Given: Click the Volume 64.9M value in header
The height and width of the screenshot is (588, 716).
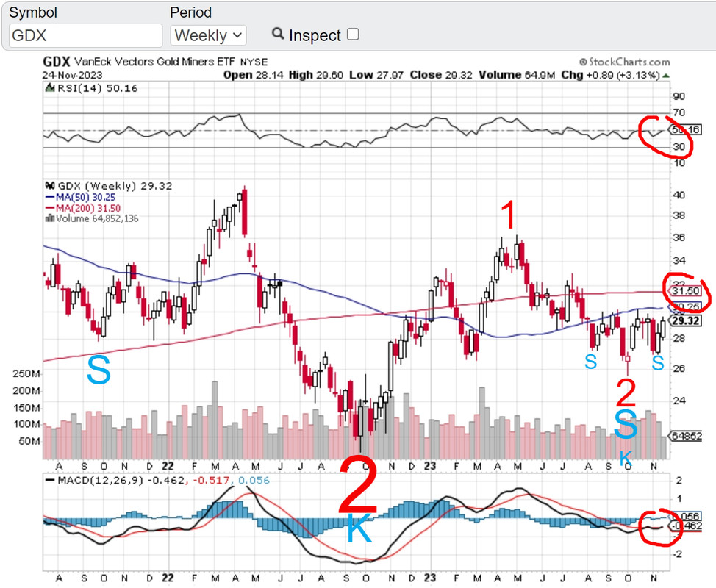Looking at the screenshot, I should pos(517,75).
